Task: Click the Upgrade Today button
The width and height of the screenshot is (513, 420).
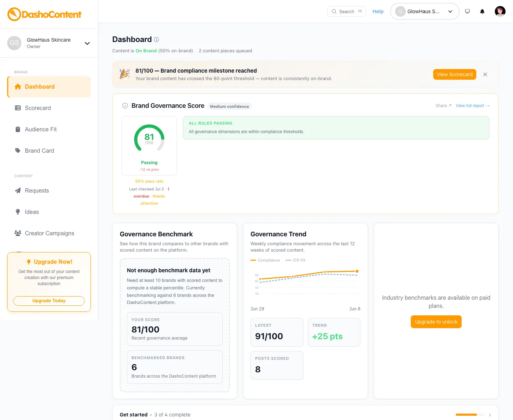Action: 49,301
